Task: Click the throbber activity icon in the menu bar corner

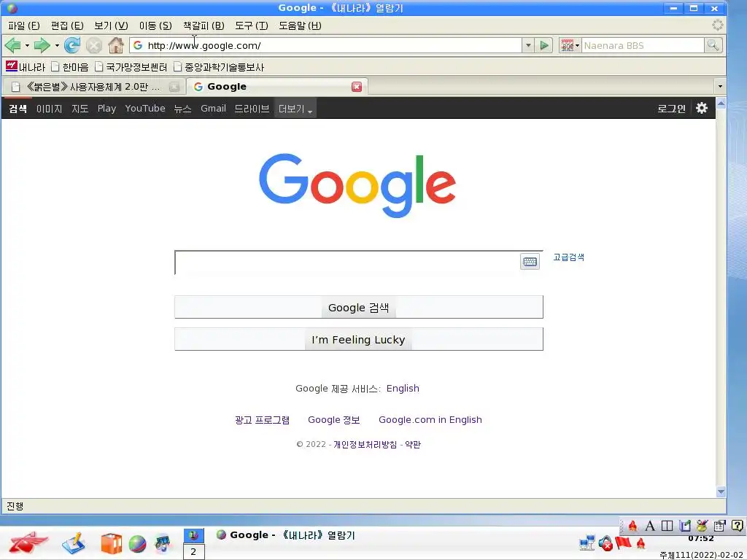Action: 717,26
